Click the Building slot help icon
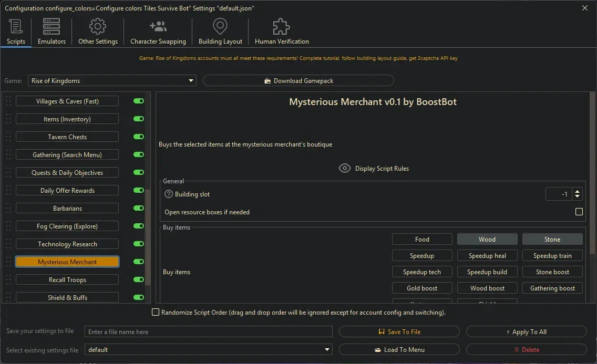 coord(167,194)
